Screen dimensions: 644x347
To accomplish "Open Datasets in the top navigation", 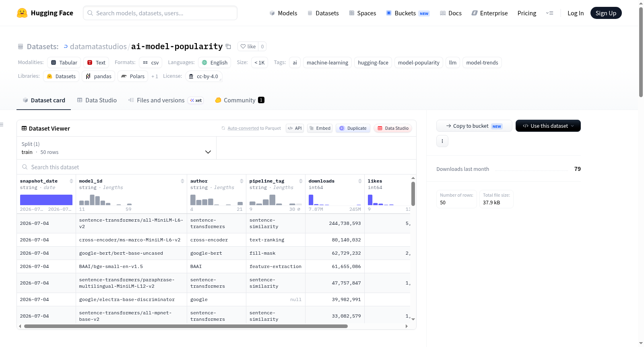I will 323,13.
